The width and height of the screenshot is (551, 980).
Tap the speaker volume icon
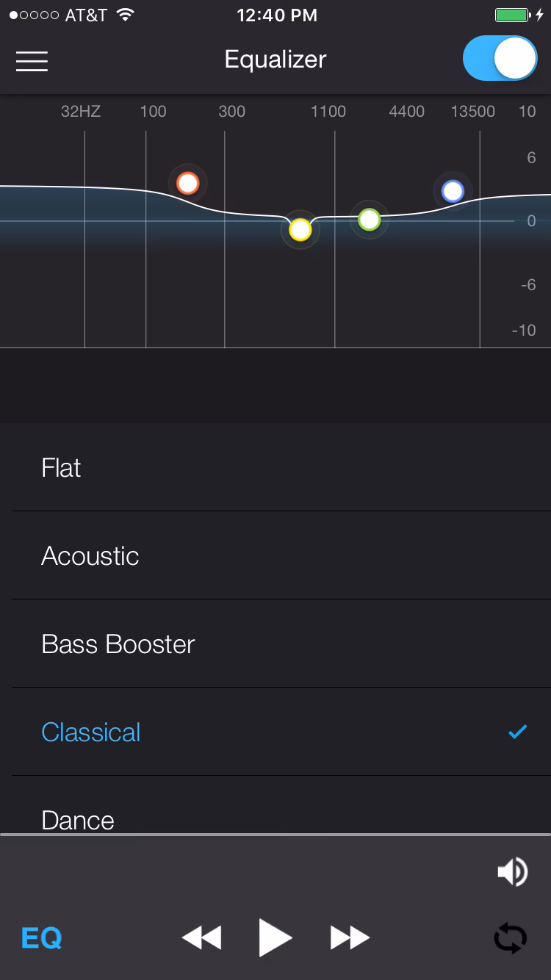click(x=513, y=872)
